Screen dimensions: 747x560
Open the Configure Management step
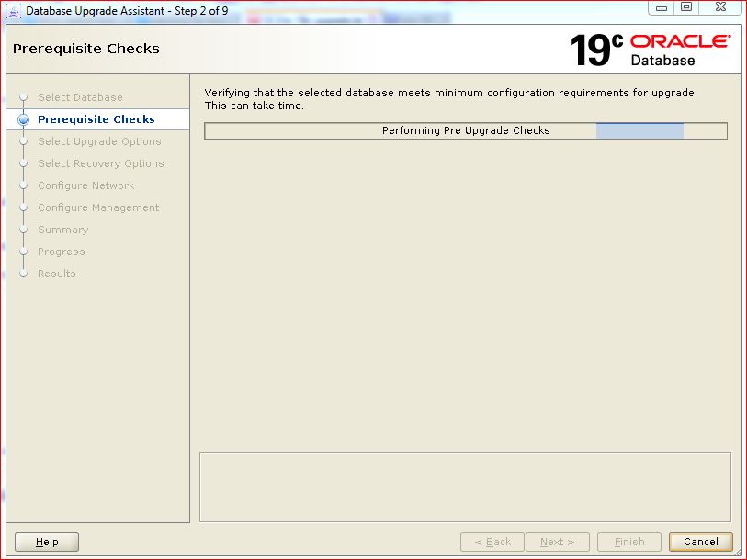[x=98, y=207]
